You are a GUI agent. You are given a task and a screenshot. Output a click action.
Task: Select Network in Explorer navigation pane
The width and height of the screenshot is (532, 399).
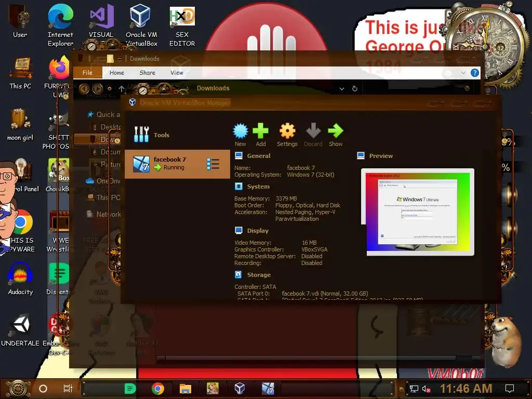[x=104, y=214]
